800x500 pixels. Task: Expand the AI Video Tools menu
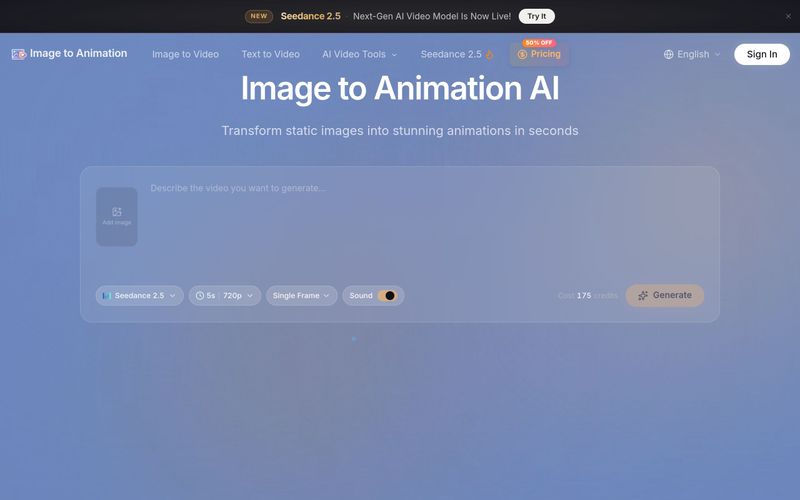click(359, 54)
